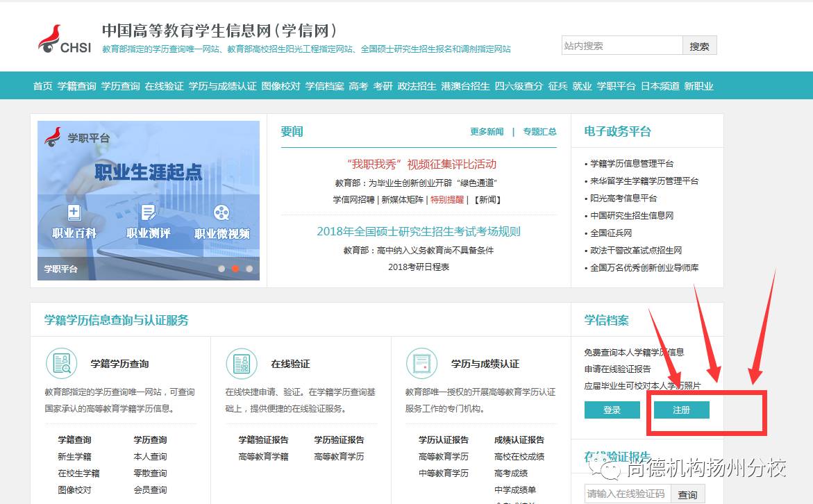Open 学籍查询 navigation item

77,86
